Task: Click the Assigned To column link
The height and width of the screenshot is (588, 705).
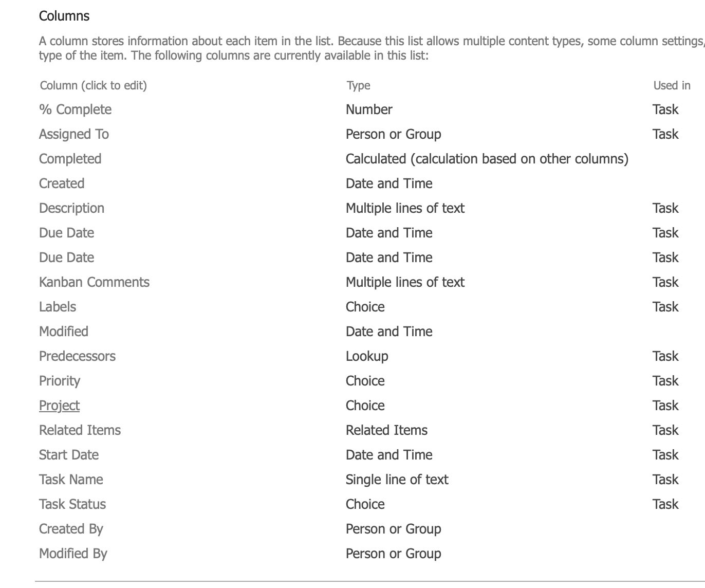Action: pos(74,134)
